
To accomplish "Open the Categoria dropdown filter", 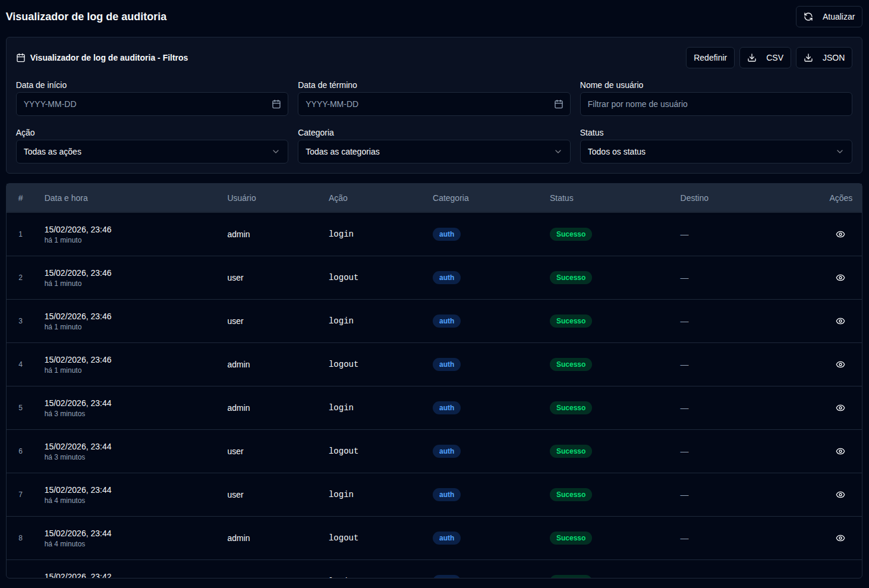I will coord(433,152).
